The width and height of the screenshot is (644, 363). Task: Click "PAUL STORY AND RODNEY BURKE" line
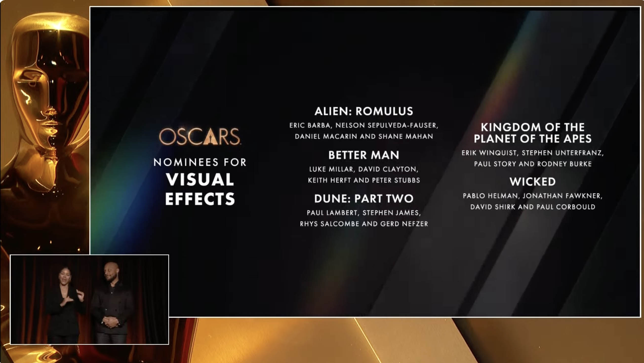point(533,164)
